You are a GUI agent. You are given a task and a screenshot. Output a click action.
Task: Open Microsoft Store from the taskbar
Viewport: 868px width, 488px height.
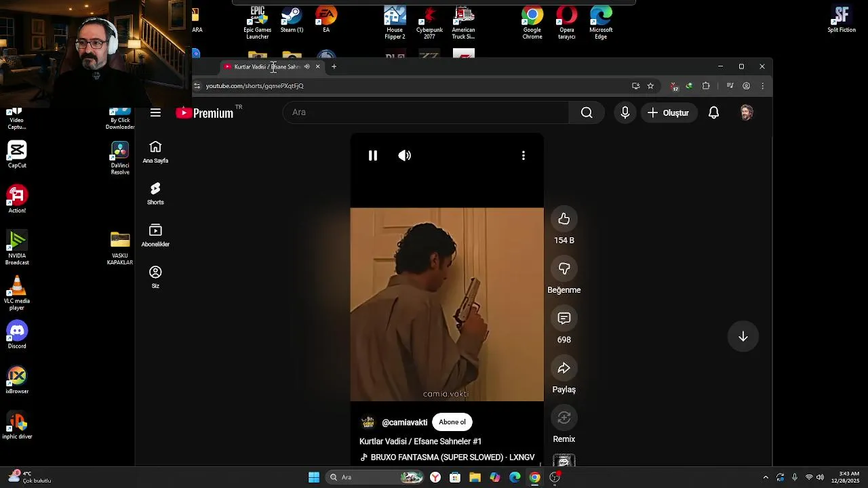(455, 477)
